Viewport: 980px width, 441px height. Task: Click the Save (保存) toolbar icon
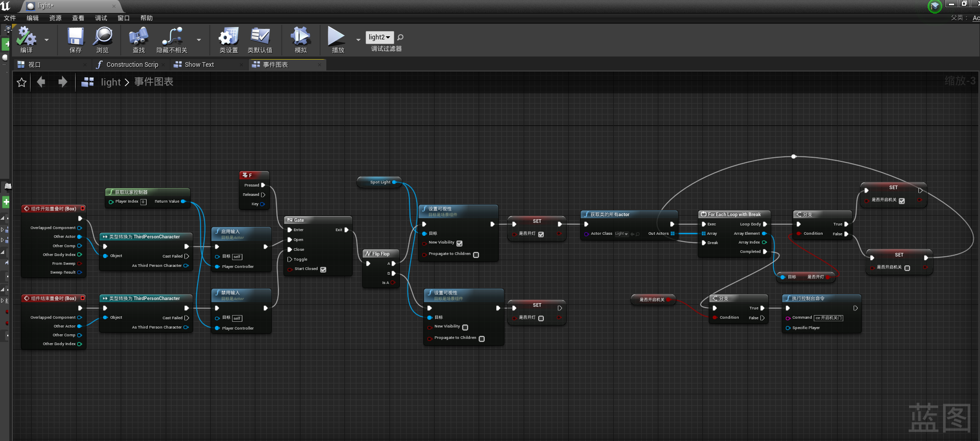pyautogui.click(x=76, y=37)
